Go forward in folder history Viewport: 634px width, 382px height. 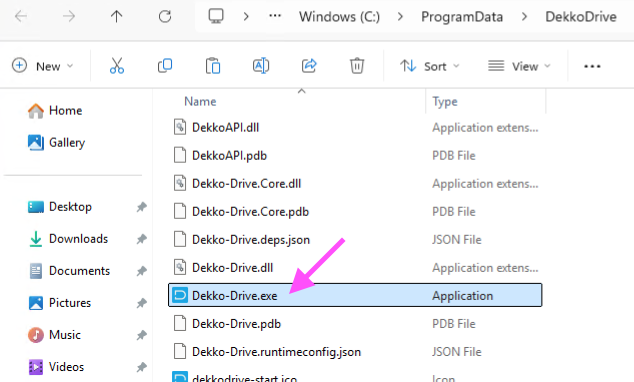point(69,17)
